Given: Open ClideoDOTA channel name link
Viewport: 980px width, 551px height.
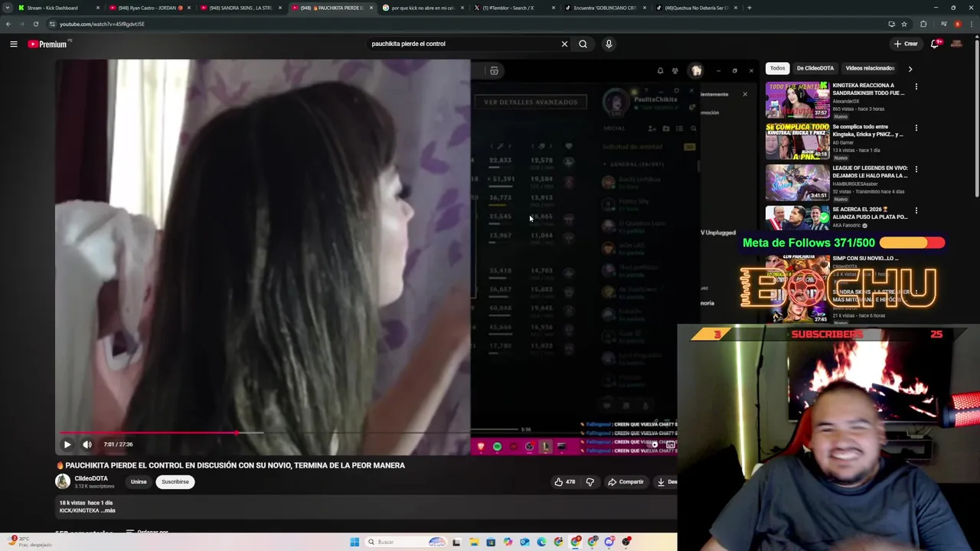Looking at the screenshot, I should pyautogui.click(x=91, y=478).
